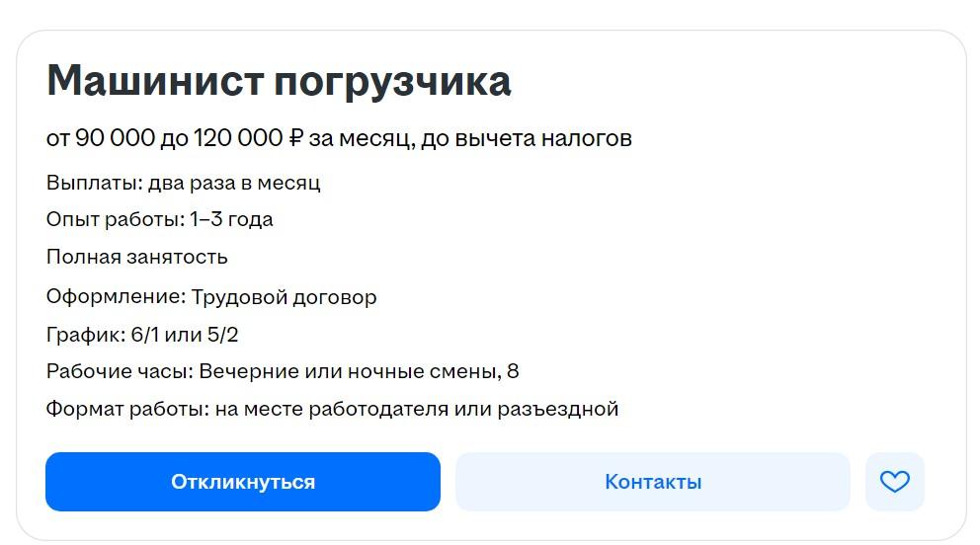Image resolution: width=980 pixels, height=545 pixels.
Task: Click the salary range 90 000 до 120 000
Action: [179, 138]
